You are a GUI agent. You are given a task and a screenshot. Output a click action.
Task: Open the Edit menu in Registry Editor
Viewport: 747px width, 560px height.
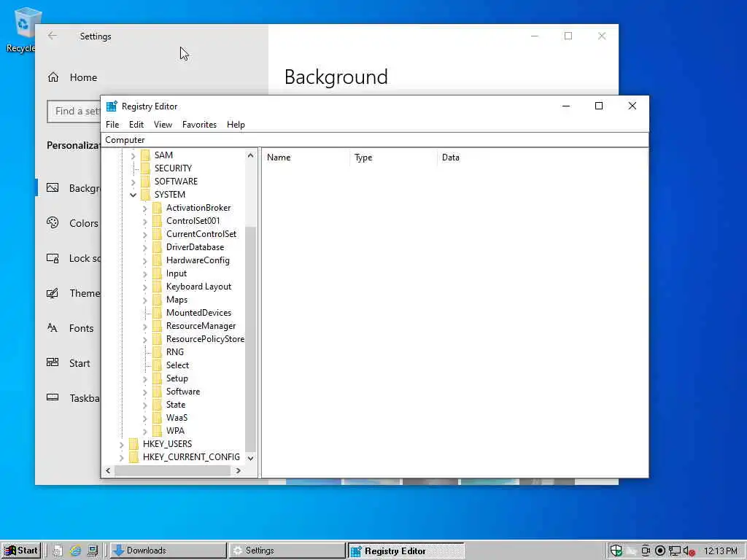[x=136, y=125]
